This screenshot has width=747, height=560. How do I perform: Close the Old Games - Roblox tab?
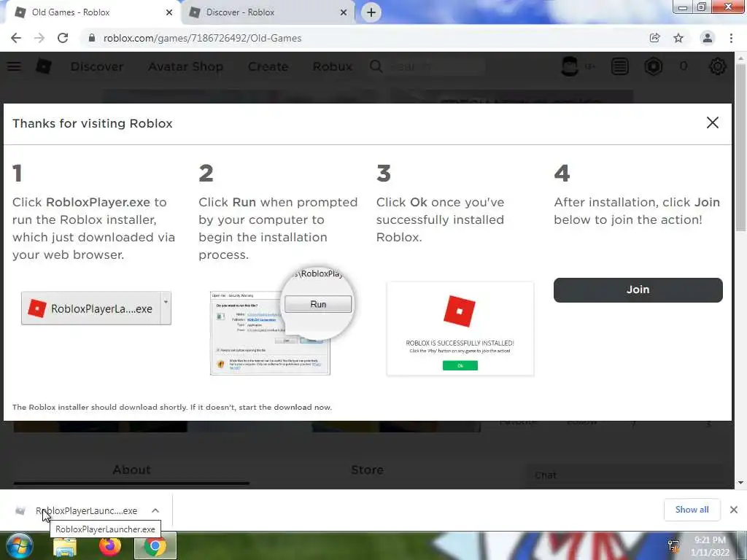[x=169, y=13]
